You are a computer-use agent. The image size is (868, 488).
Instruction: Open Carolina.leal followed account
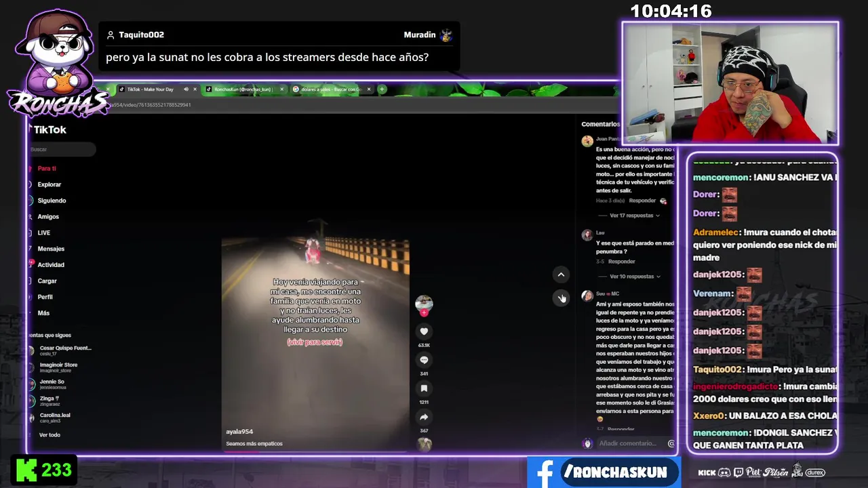[x=55, y=418]
